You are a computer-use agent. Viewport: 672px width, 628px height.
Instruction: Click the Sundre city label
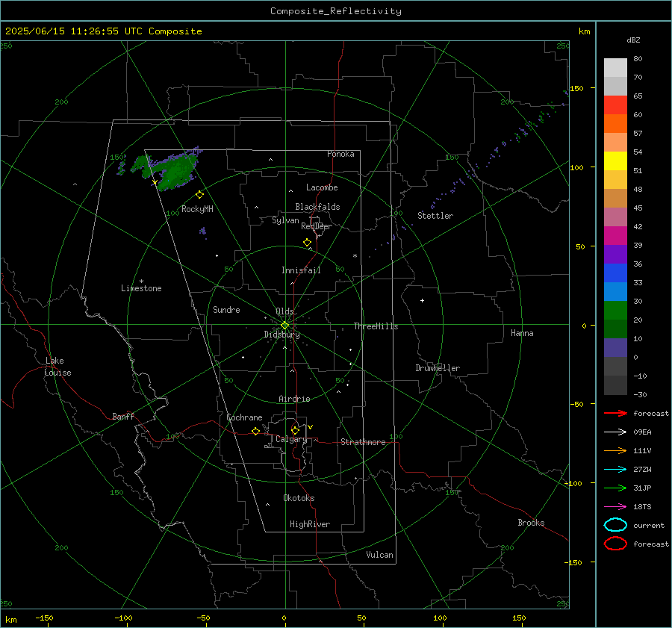click(226, 310)
